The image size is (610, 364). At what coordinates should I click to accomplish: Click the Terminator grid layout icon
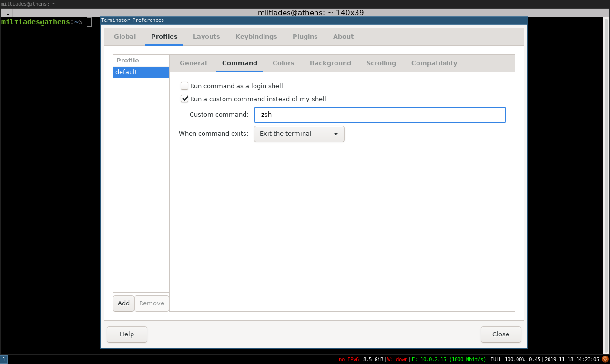[6, 13]
